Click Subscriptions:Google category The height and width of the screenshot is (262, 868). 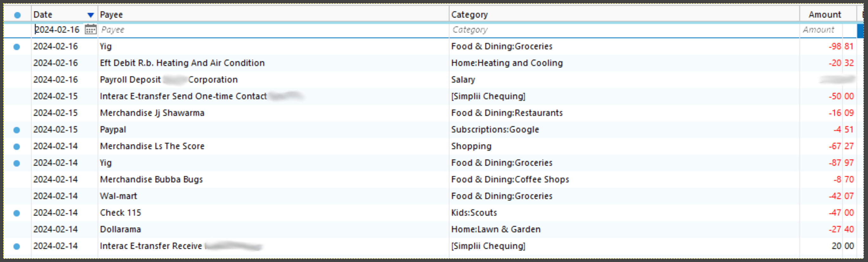(495, 130)
